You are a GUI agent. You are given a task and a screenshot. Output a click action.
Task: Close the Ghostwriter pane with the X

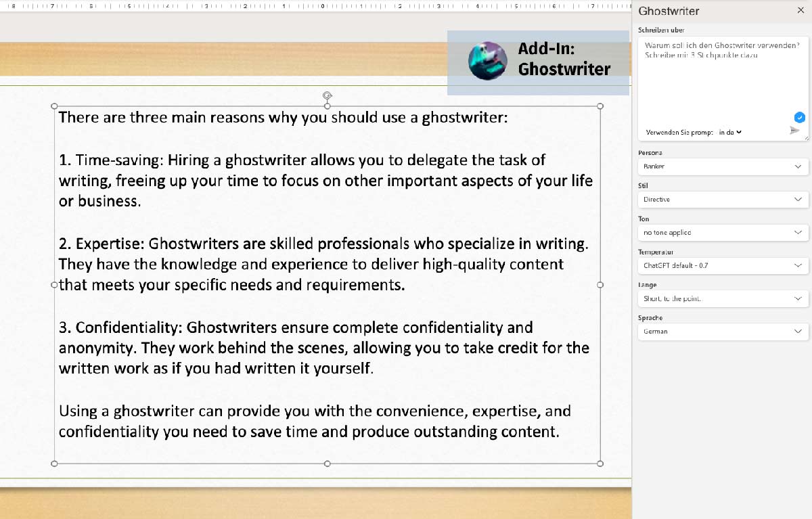point(802,11)
